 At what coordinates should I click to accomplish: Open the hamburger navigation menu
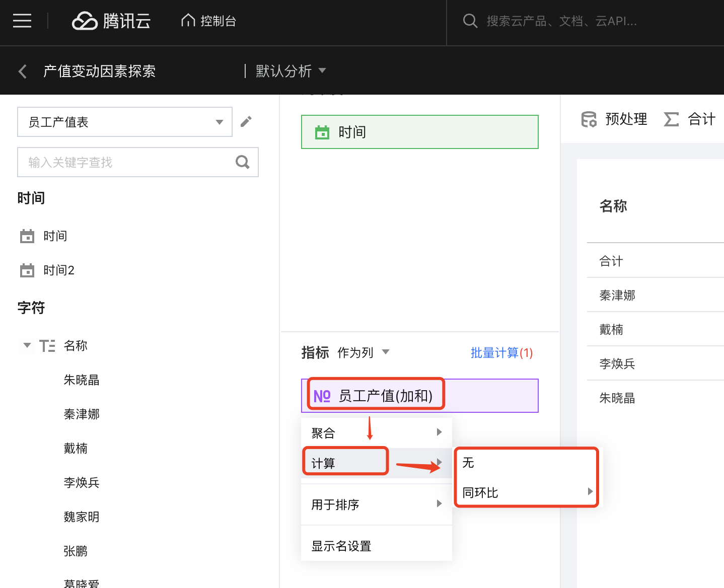(x=22, y=21)
